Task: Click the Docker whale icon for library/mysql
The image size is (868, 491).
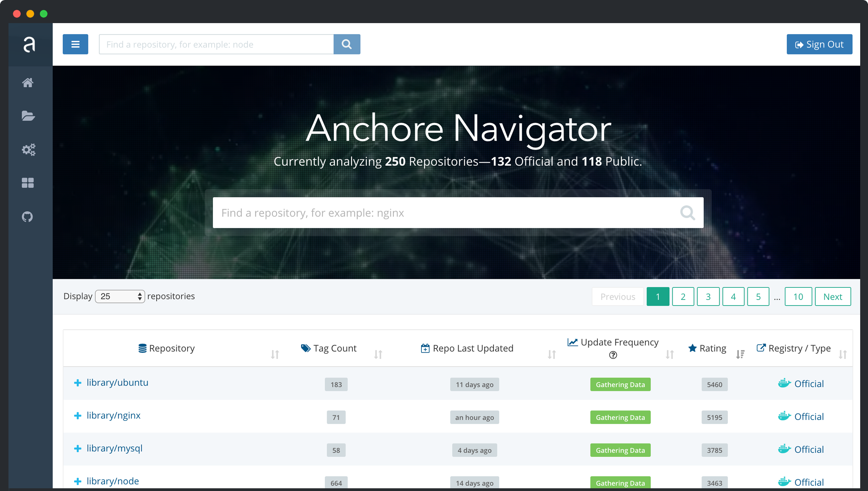Action: [784, 449]
